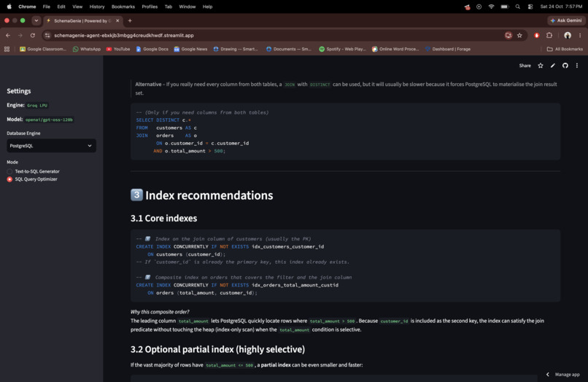Screen dimensions: 588x382
Task: Open the GitHub repository icon
Action: coord(565,66)
